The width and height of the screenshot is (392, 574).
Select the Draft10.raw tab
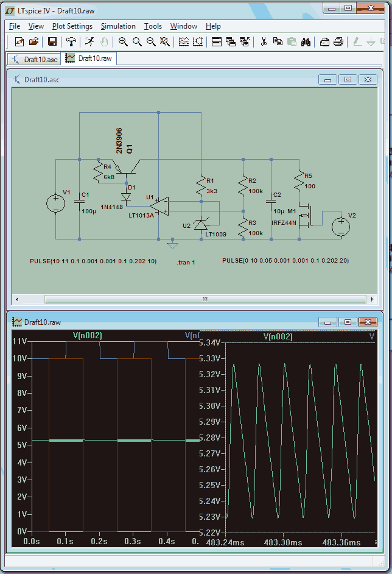89,58
